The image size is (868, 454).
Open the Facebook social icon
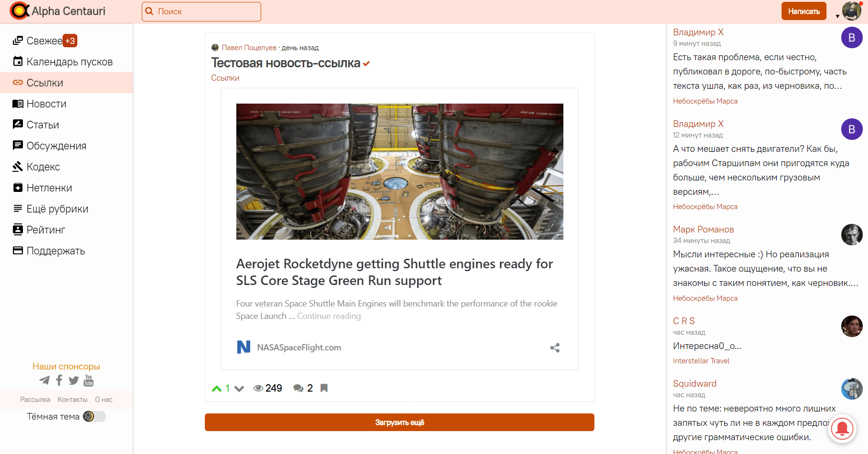coord(59,380)
